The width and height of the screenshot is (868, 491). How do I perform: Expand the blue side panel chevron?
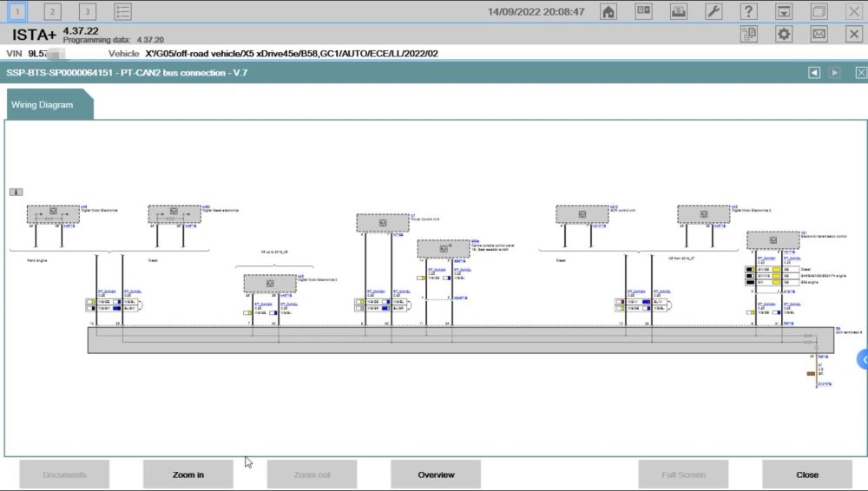click(863, 360)
